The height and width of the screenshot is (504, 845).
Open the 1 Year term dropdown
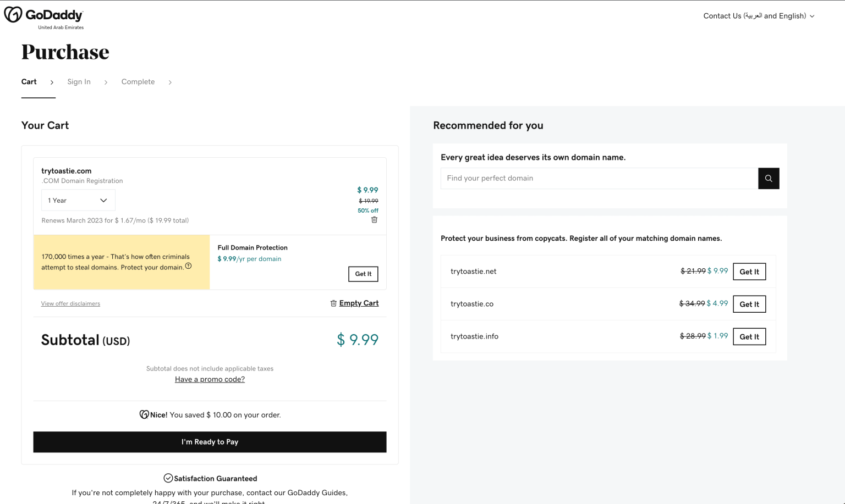(78, 200)
